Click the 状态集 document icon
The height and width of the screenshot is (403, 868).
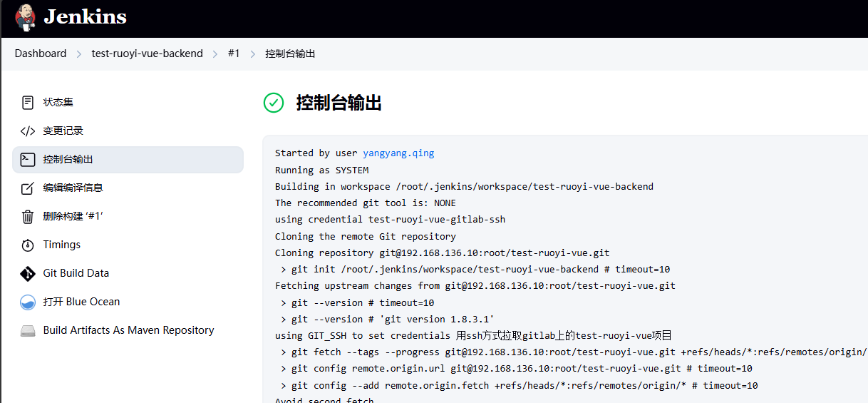(x=28, y=103)
